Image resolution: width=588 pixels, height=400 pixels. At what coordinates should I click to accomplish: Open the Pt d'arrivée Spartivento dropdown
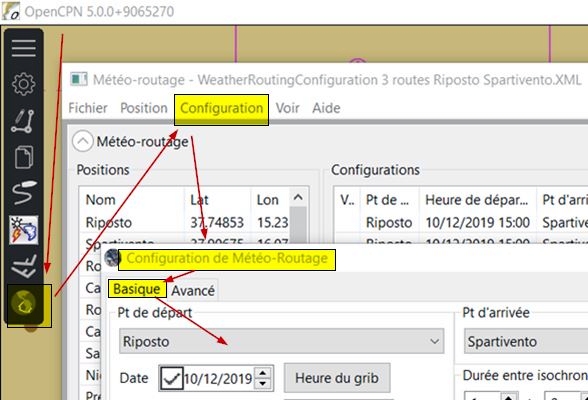[526, 341]
